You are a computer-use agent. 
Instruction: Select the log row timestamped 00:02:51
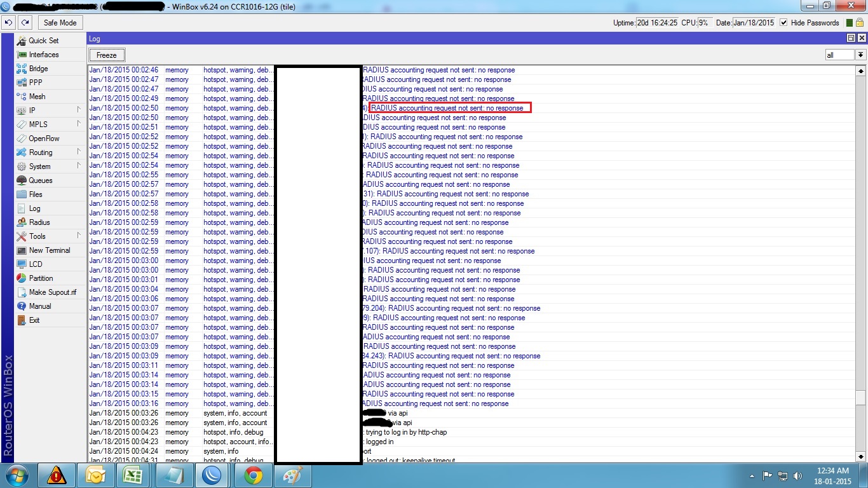click(471, 127)
